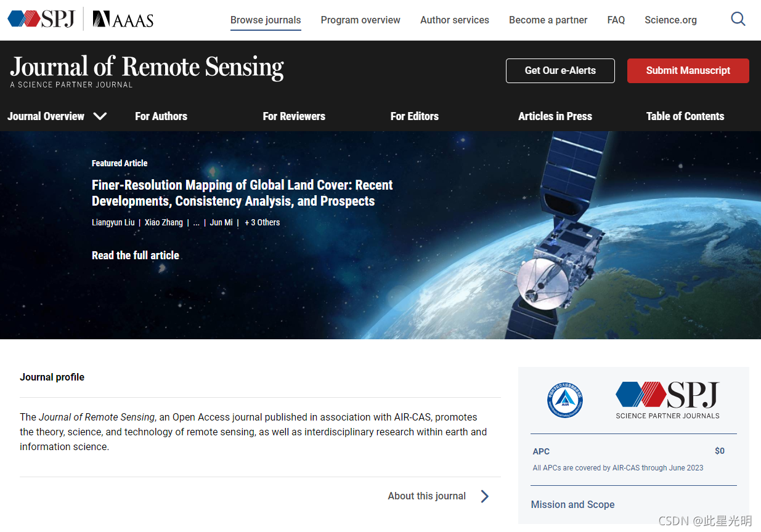Open Become a partner page
761x532 pixels.
[x=548, y=20]
